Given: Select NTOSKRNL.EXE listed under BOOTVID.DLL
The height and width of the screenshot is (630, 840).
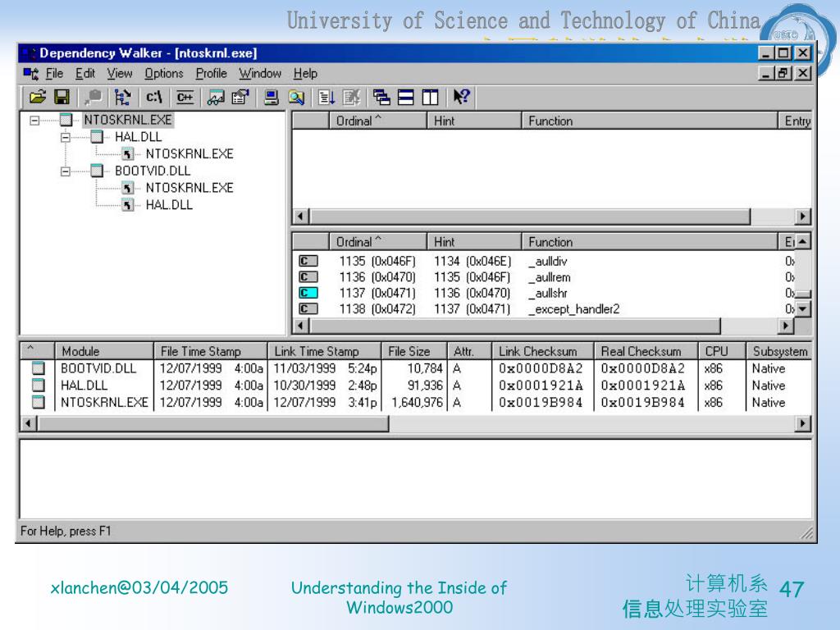Looking at the screenshot, I should tap(189, 188).
